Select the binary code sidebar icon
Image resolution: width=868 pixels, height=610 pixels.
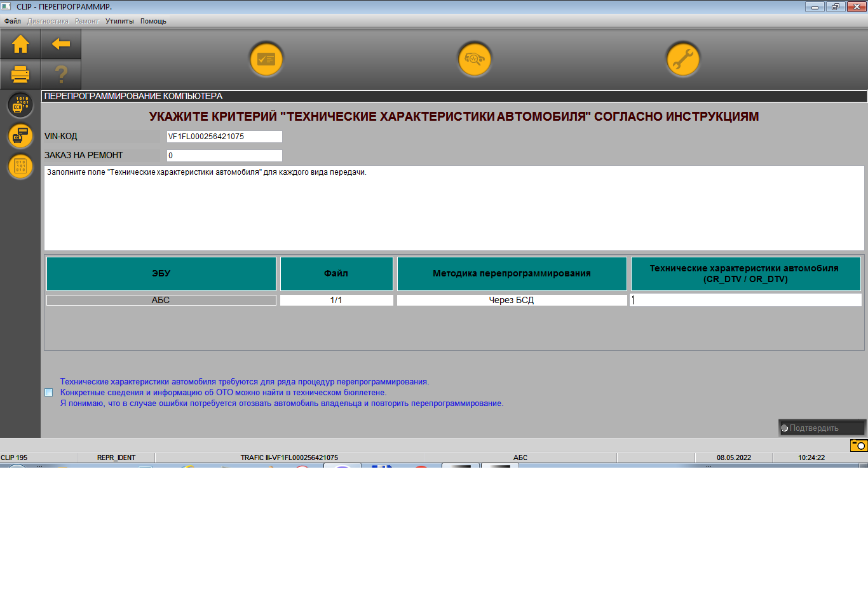pyautogui.click(x=20, y=166)
